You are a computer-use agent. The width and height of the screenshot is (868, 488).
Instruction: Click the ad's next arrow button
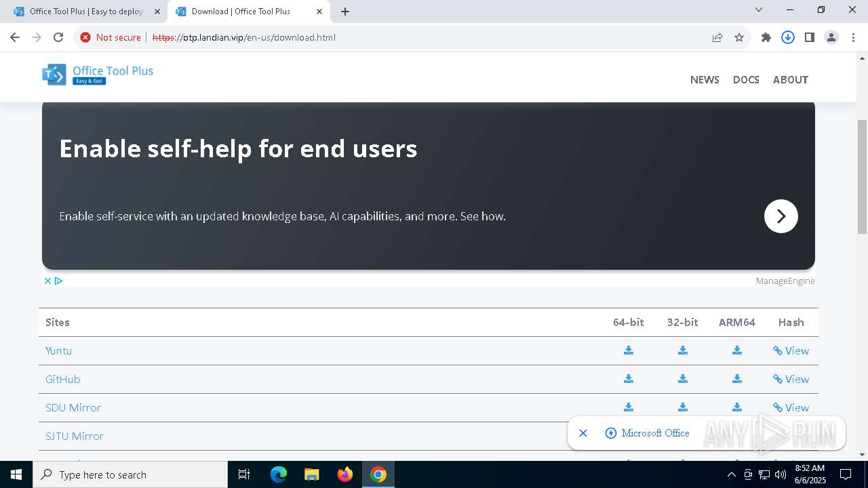click(781, 216)
